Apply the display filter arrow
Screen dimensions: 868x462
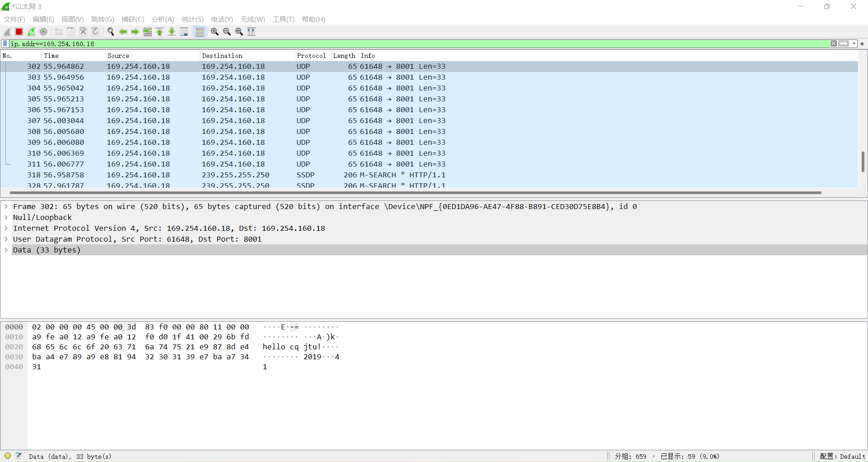(x=844, y=44)
